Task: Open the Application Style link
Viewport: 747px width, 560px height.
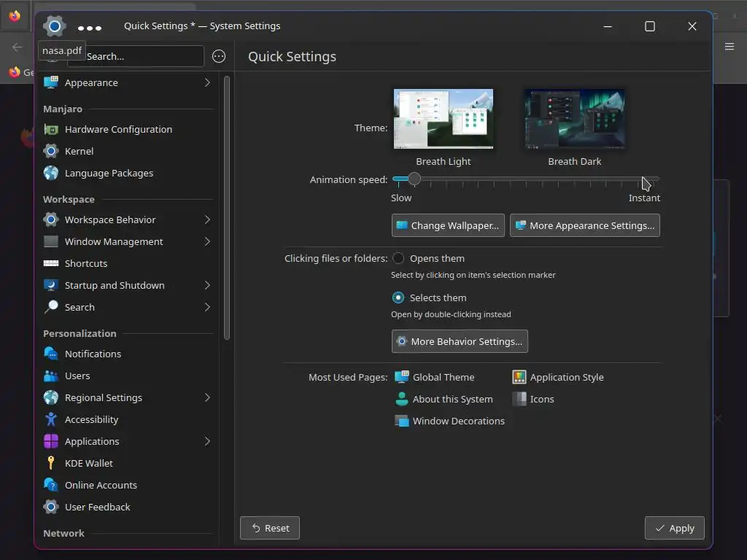Action: point(558,377)
